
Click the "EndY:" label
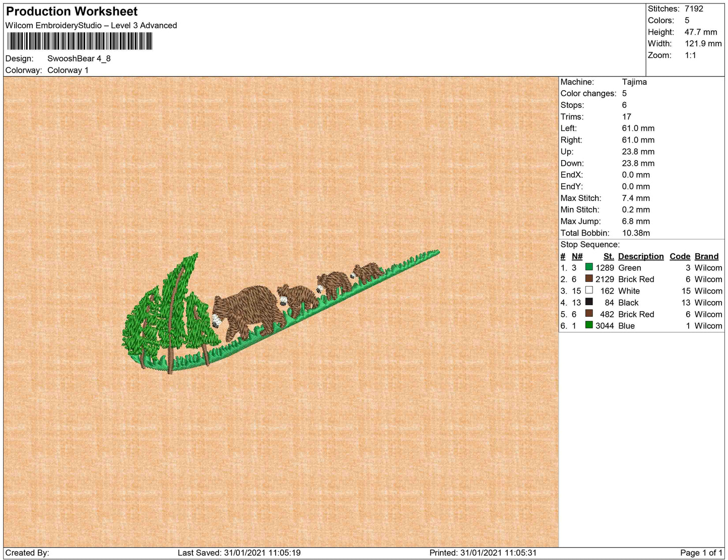[x=572, y=186]
